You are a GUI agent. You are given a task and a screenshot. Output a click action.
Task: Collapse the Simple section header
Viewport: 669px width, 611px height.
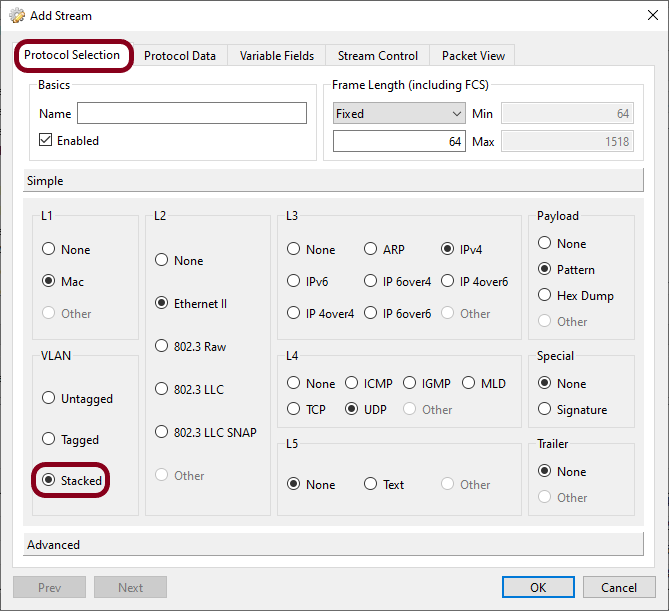coord(334,181)
